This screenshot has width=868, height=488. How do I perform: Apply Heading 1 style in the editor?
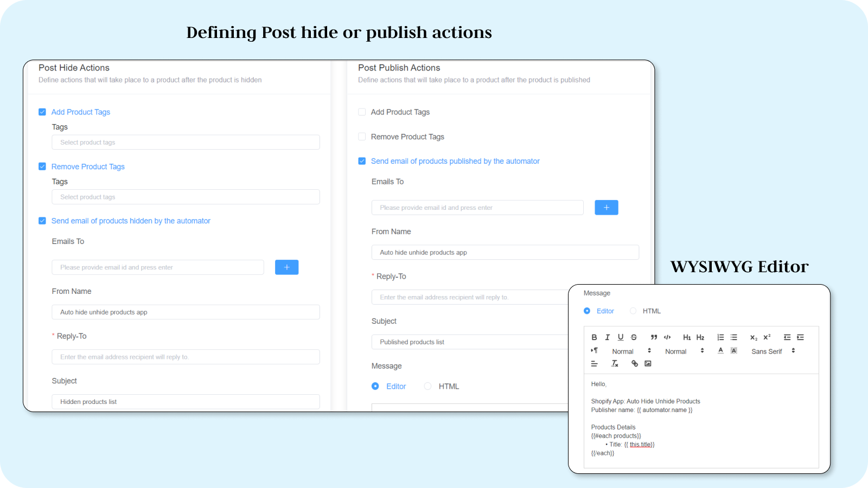pos(687,337)
